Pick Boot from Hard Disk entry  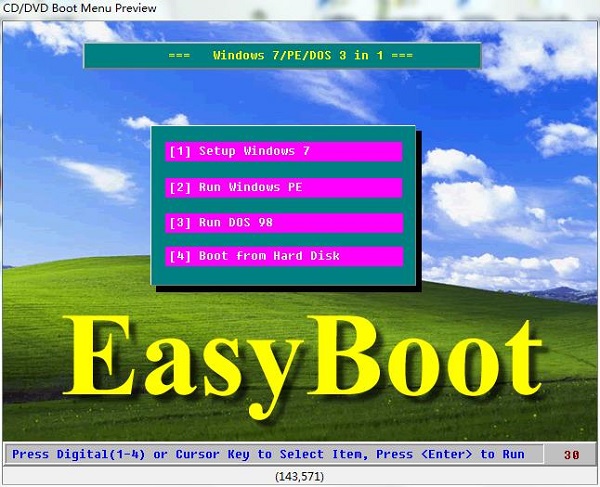[284, 256]
